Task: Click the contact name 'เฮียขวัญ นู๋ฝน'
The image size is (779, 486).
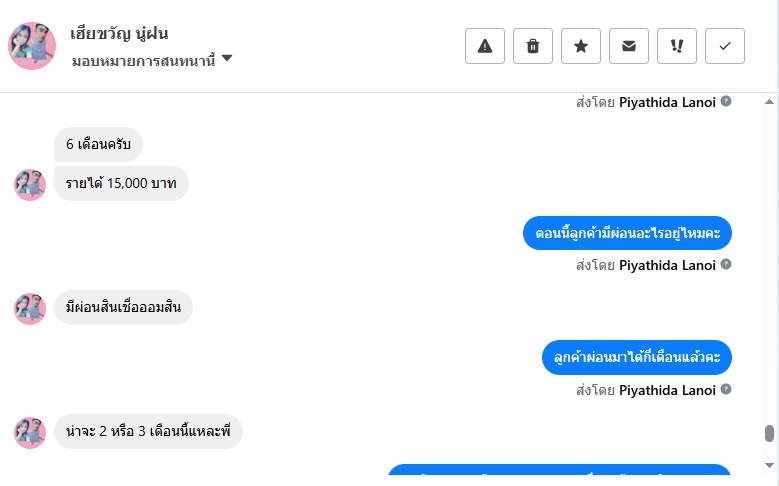Action: (120, 33)
